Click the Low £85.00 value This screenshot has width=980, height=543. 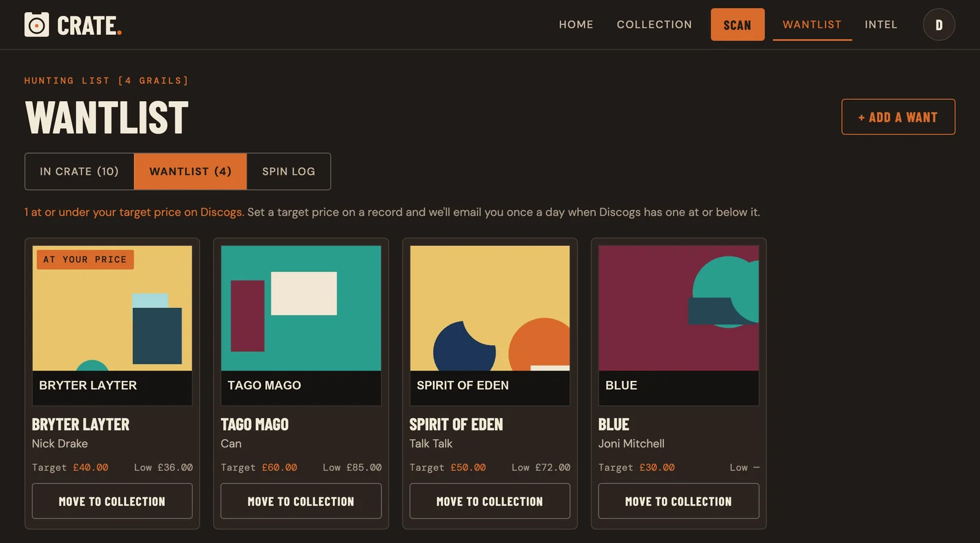coord(352,467)
